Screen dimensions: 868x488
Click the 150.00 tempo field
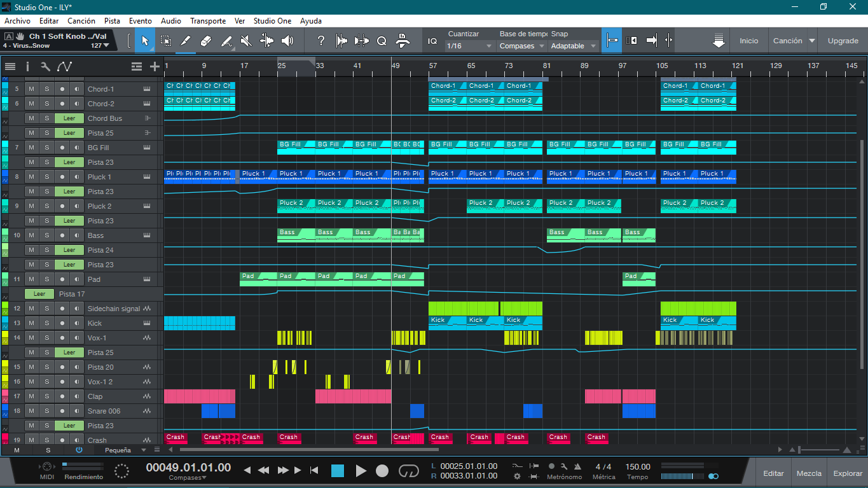click(x=638, y=466)
